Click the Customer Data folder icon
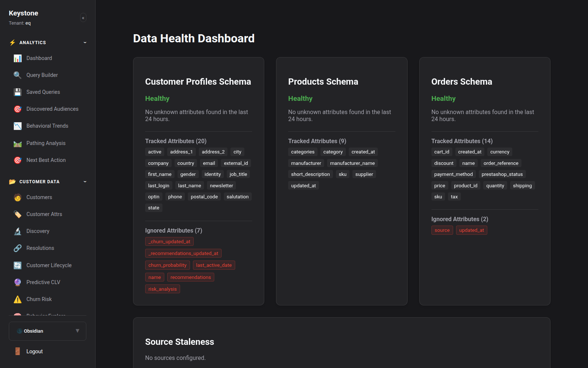The height and width of the screenshot is (368, 588). coord(12,182)
